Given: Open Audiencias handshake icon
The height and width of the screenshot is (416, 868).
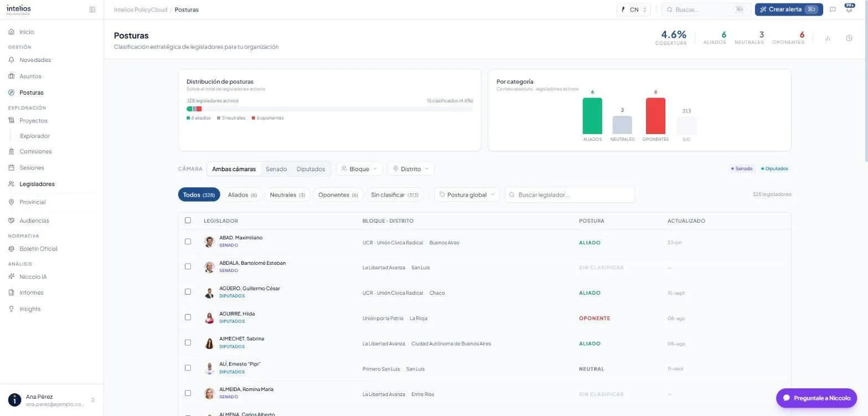Looking at the screenshot, I should (x=12, y=220).
